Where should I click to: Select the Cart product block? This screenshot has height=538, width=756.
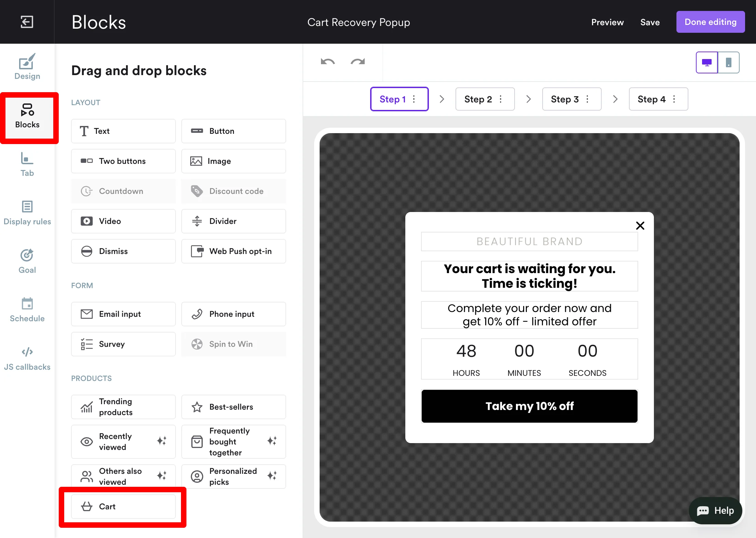click(123, 506)
